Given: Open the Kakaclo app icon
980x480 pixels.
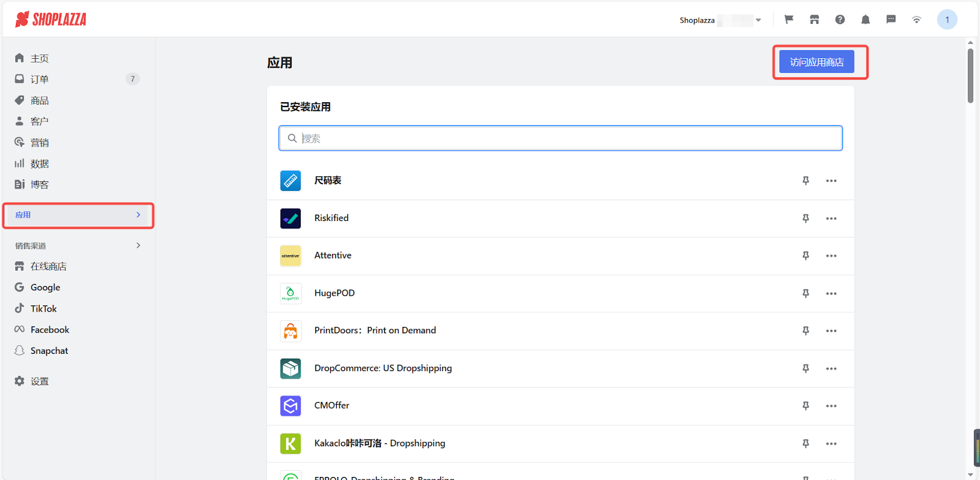Looking at the screenshot, I should click(x=290, y=443).
